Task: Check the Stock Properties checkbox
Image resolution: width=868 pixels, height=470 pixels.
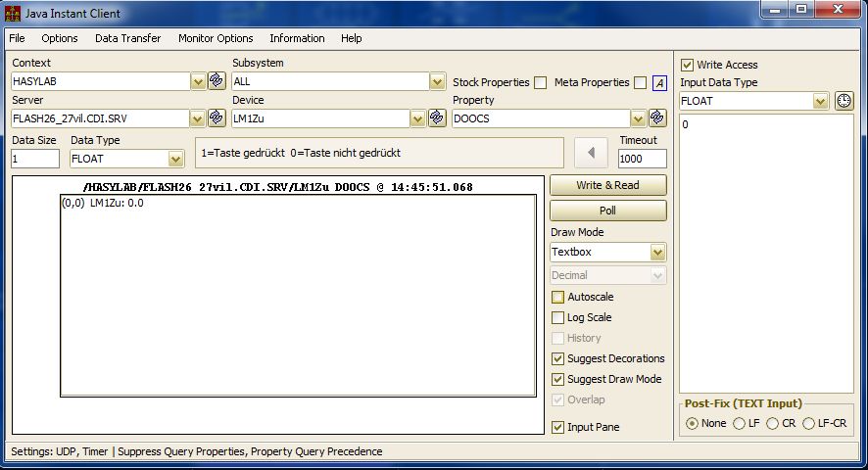Action: pos(540,82)
